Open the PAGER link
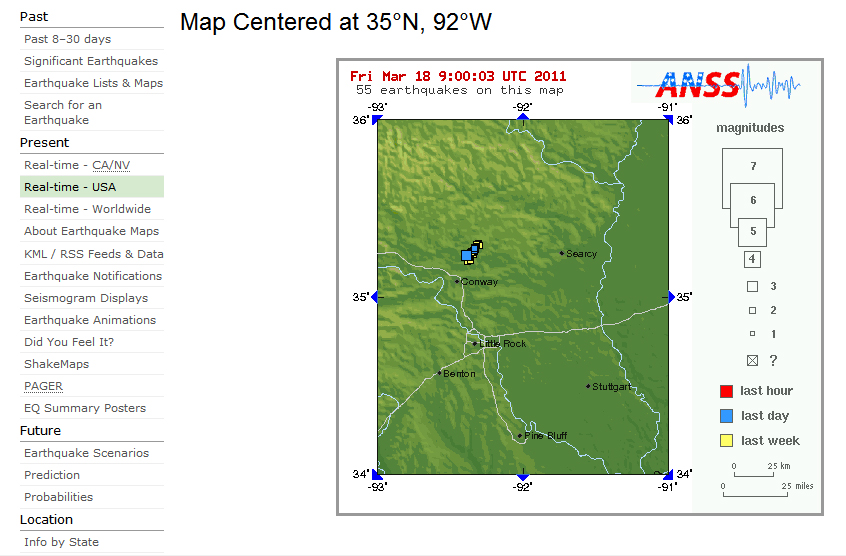Image resolution: width=846 pixels, height=556 pixels. point(44,386)
